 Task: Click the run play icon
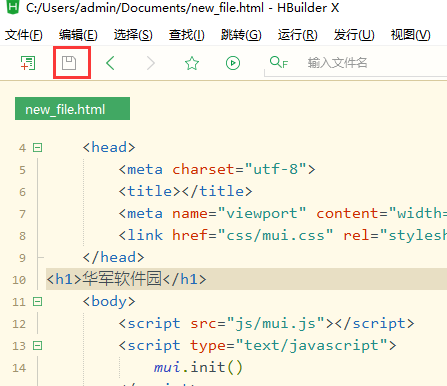click(x=233, y=63)
